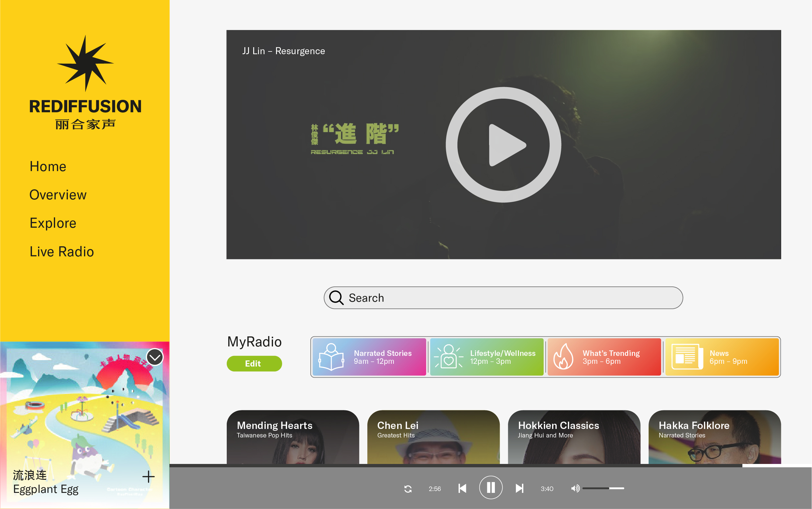The image size is (812, 509).
Task: Click the JJ Lin – Resurgence title
Action: 283,51
